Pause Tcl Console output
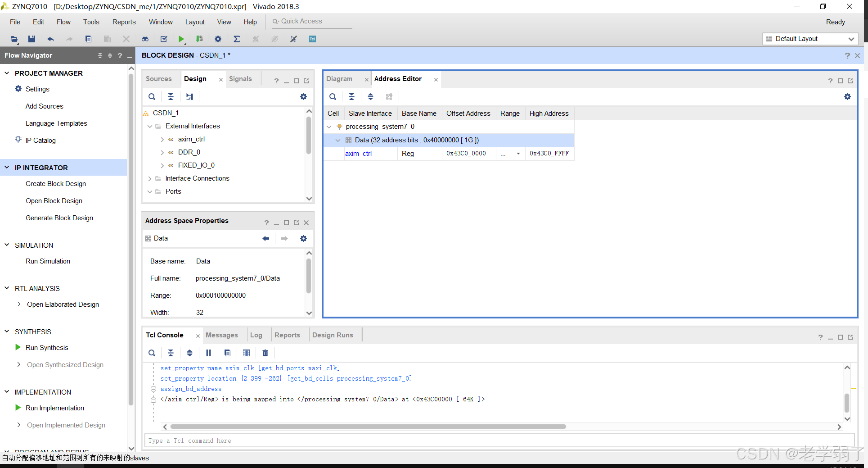Screen dimensions: 868x468 pyautogui.click(x=208, y=353)
